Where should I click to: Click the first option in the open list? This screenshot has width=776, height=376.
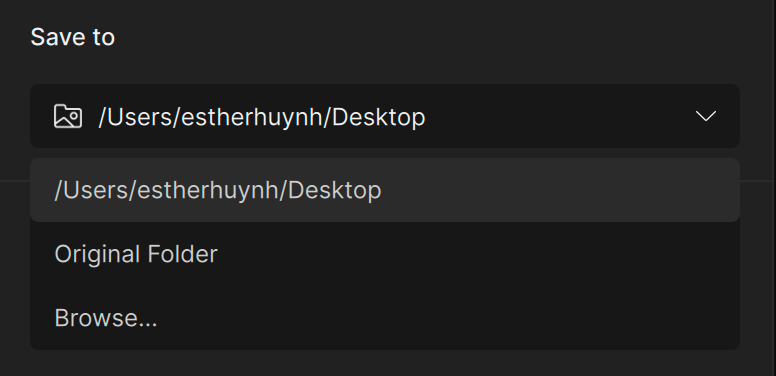coord(385,190)
